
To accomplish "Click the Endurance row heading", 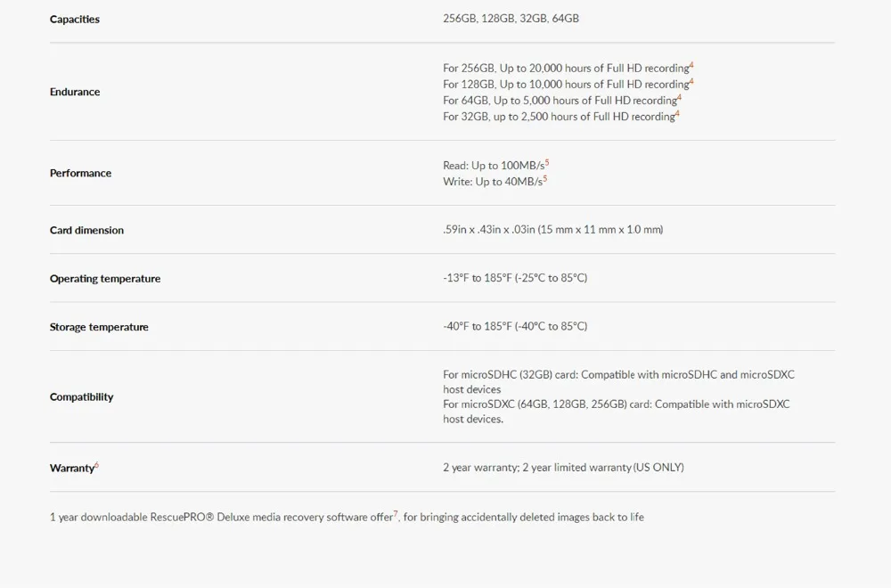I will pyautogui.click(x=75, y=92).
